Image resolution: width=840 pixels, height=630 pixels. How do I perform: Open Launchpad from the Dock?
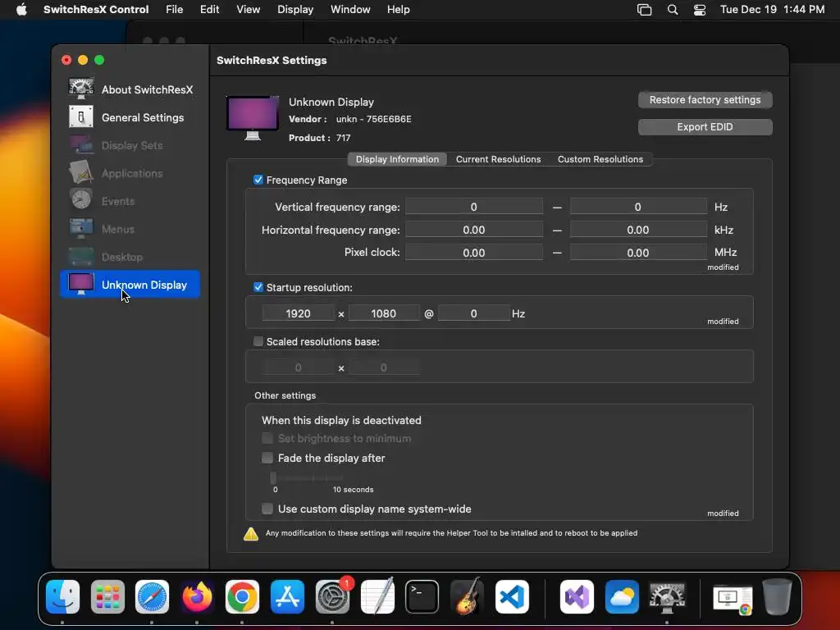point(107,596)
